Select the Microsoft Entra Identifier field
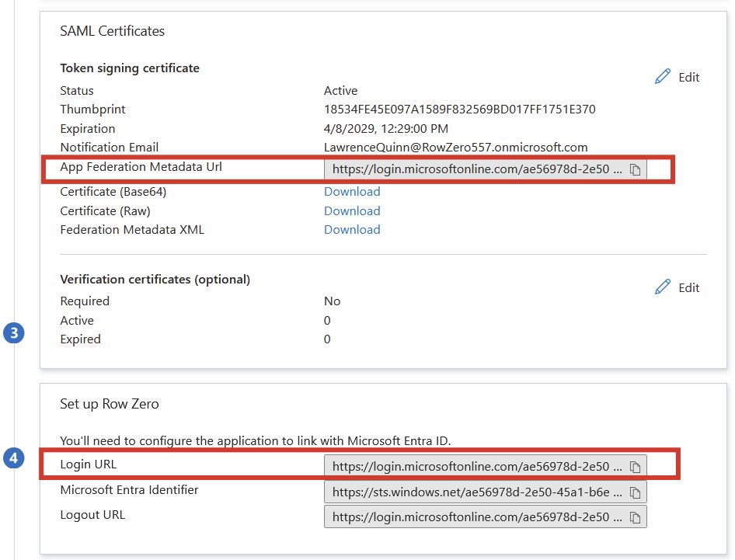This screenshot has width=735, height=560. click(x=485, y=492)
